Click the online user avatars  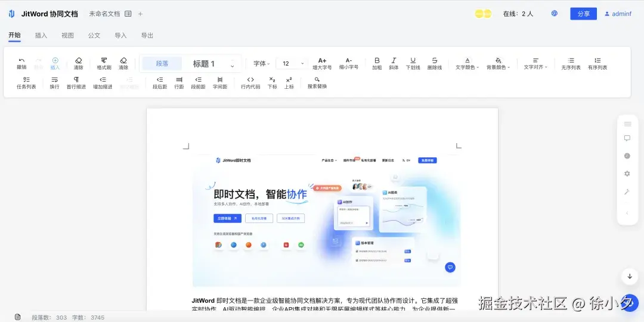(x=483, y=14)
